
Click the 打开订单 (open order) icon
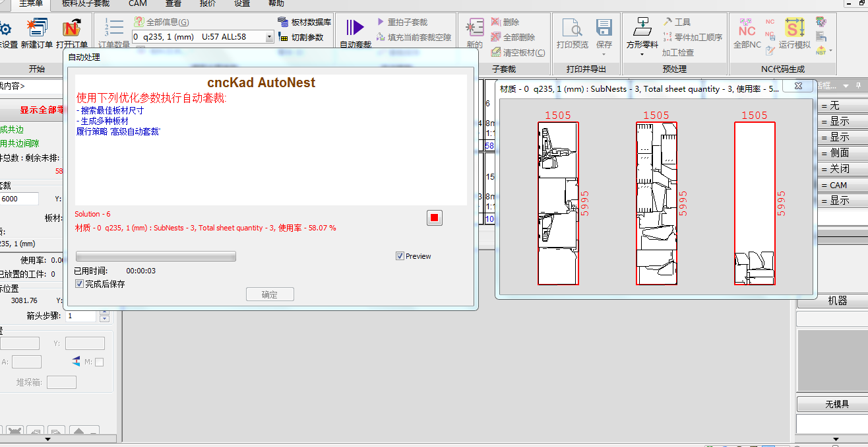coord(72,28)
